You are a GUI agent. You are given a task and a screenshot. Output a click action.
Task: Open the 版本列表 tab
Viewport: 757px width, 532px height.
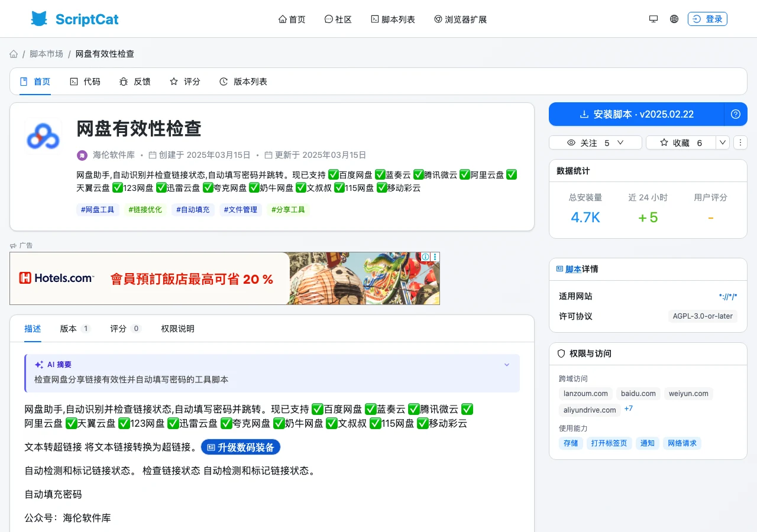(243, 82)
